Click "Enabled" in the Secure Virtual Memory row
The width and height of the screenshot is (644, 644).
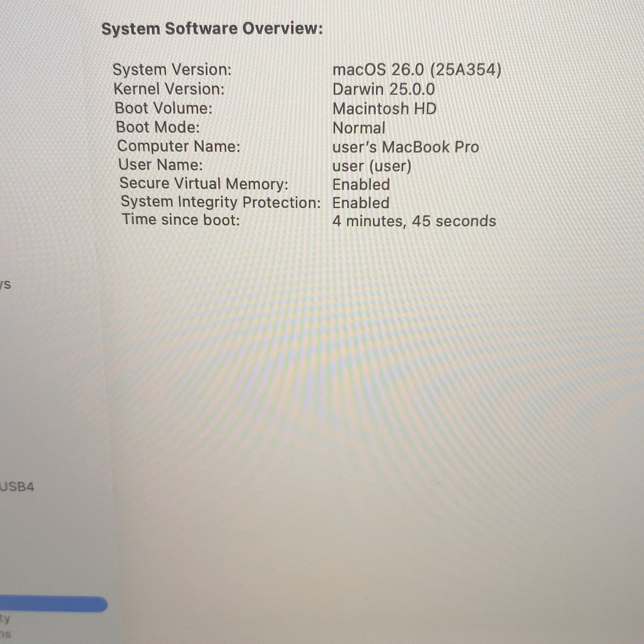[361, 184]
